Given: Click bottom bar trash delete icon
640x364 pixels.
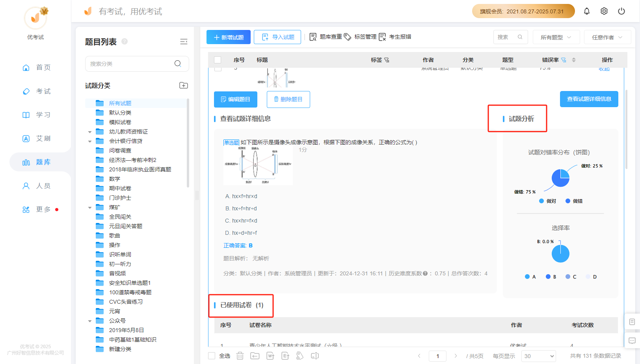Looking at the screenshot, I should [x=240, y=356].
